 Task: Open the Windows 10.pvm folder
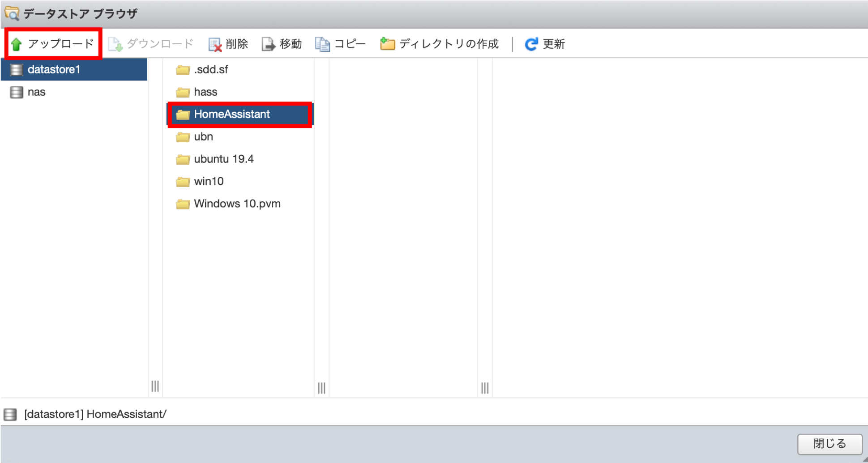(236, 204)
